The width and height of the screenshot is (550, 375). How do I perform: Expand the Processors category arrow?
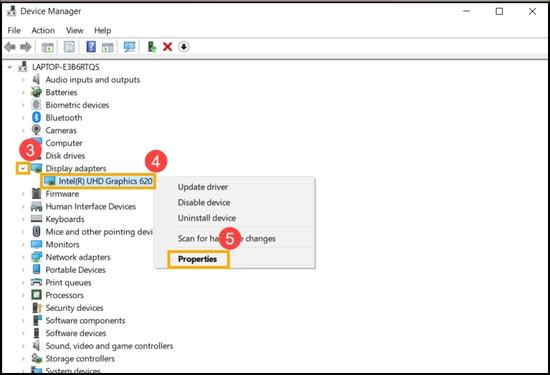(x=23, y=295)
